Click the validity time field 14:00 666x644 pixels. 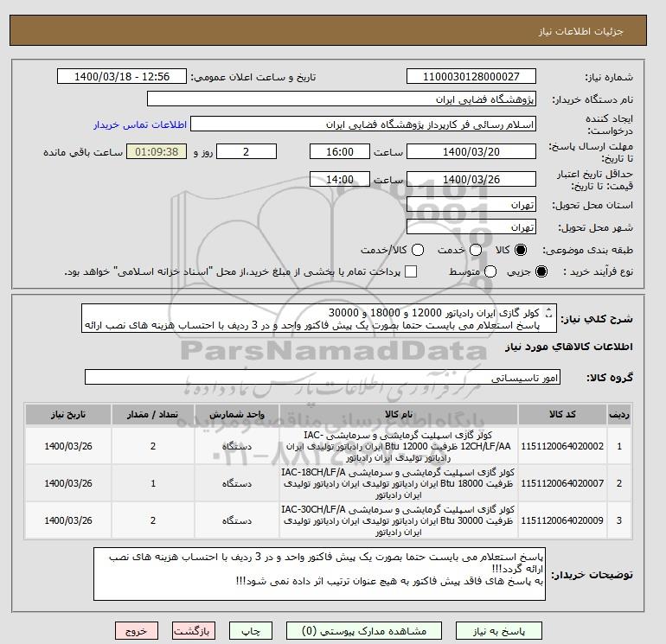pos(340,179)
